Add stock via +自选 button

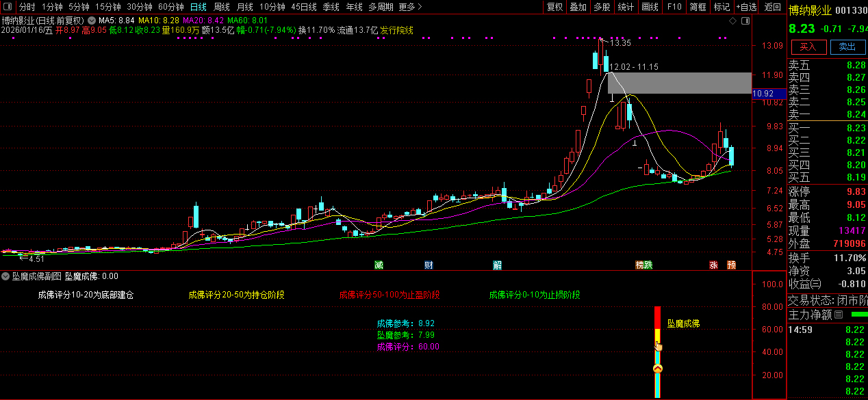pos(746,7)
